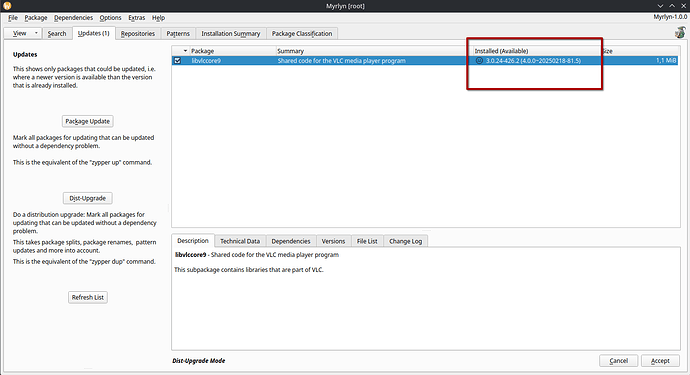Open the Options menu
The width and height of the screenshot is (690, 375).
pos(110,18)
